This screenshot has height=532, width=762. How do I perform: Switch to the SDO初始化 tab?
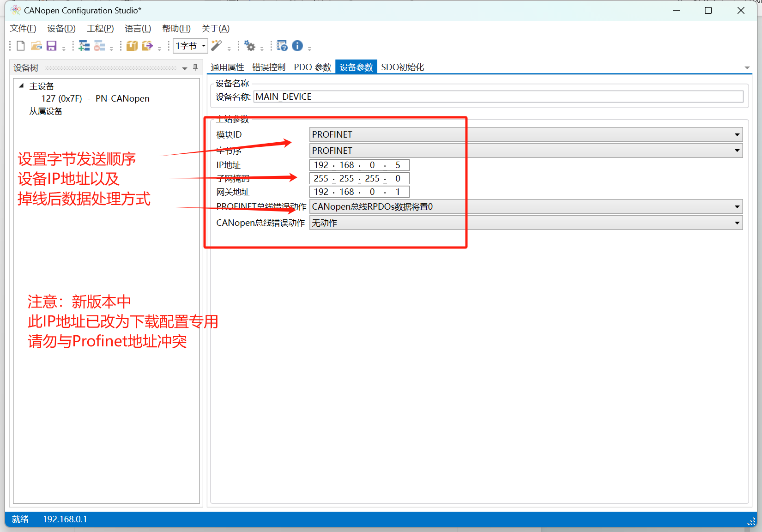tap(403, 67)
